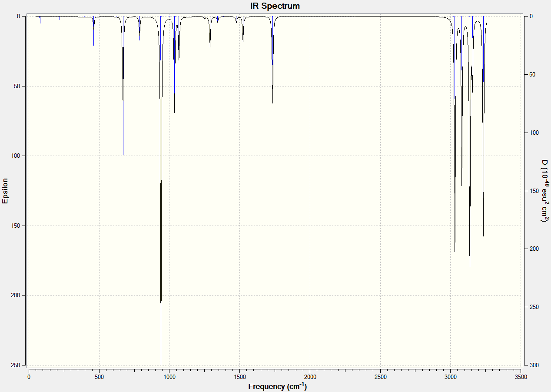Click the carbonyl peak near 1730 cm-1
This screenshot has width=551, height=392.
[272, 102]
